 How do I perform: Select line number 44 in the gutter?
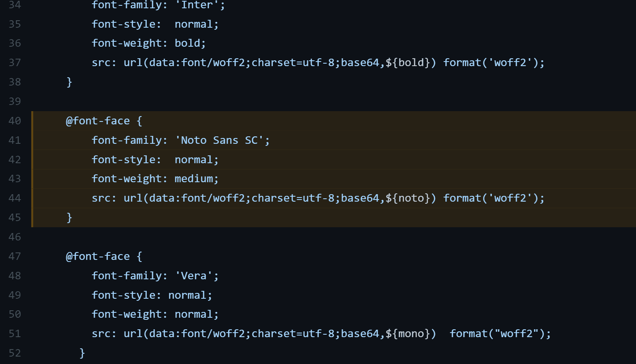[15, 198]
